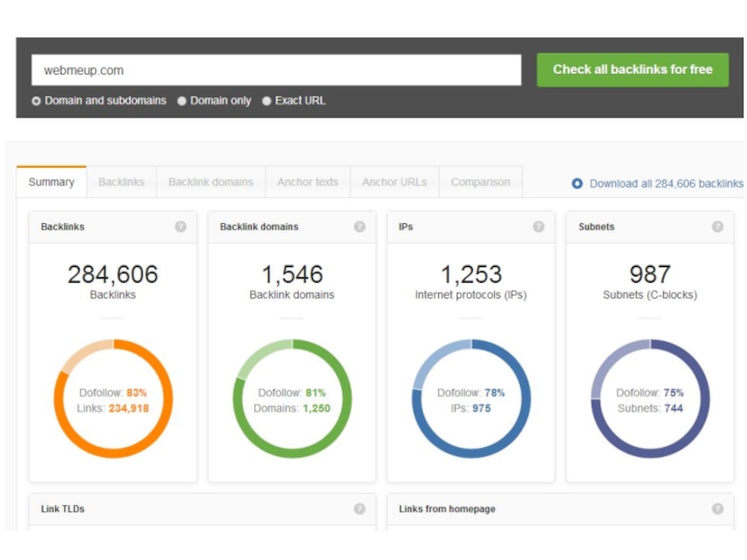Click the download icon beside backlinks link
Screen dimensions: 747x560
(577, 184)
